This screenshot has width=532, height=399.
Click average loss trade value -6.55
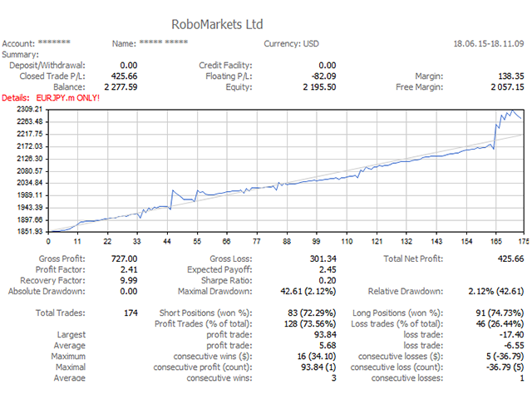click(514, 346)
